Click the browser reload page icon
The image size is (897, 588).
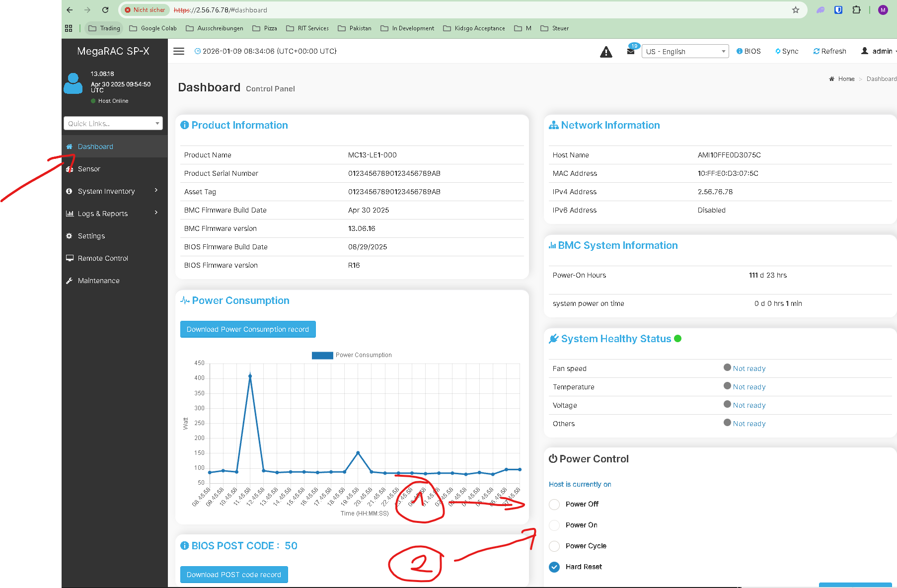105,10
